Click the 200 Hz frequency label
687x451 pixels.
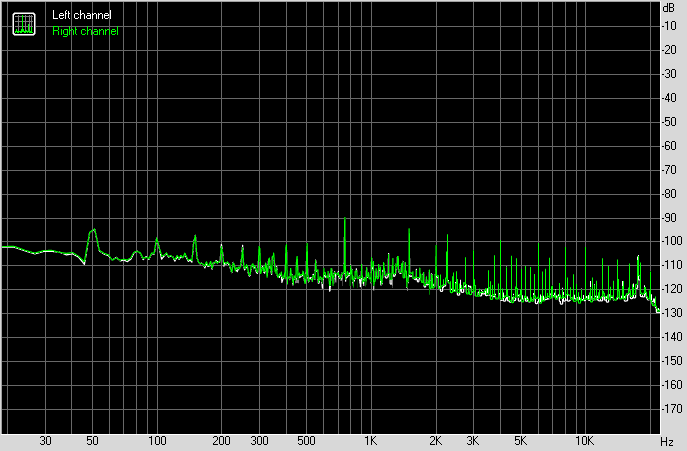pyautogui.click(x=221, y=440)
